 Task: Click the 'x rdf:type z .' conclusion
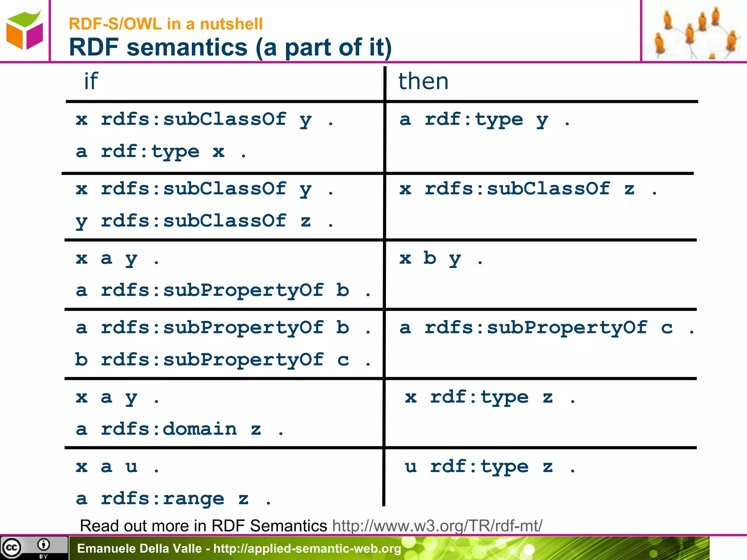click(x=490, y=397)
